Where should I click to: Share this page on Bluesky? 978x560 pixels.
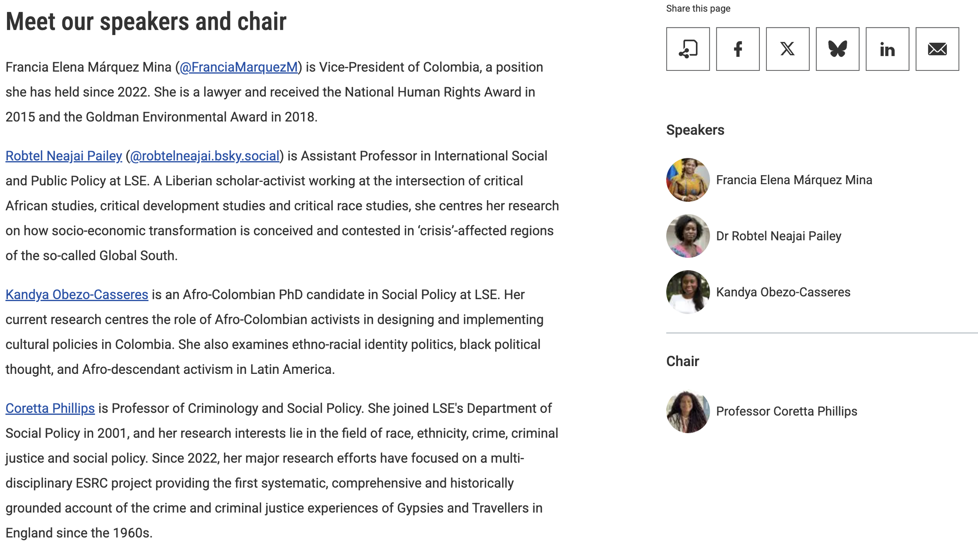[838, 49]
